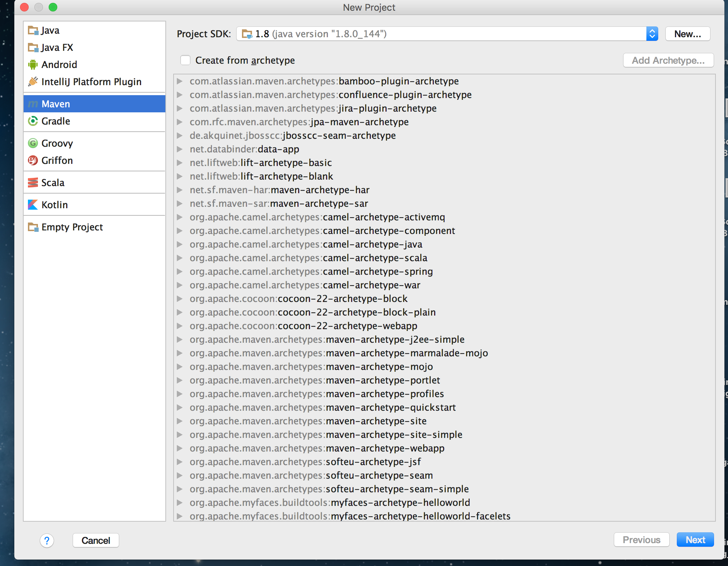728x566 pixels.
Task: Select the Griffon project icon
Action: (x=33, y=161)
